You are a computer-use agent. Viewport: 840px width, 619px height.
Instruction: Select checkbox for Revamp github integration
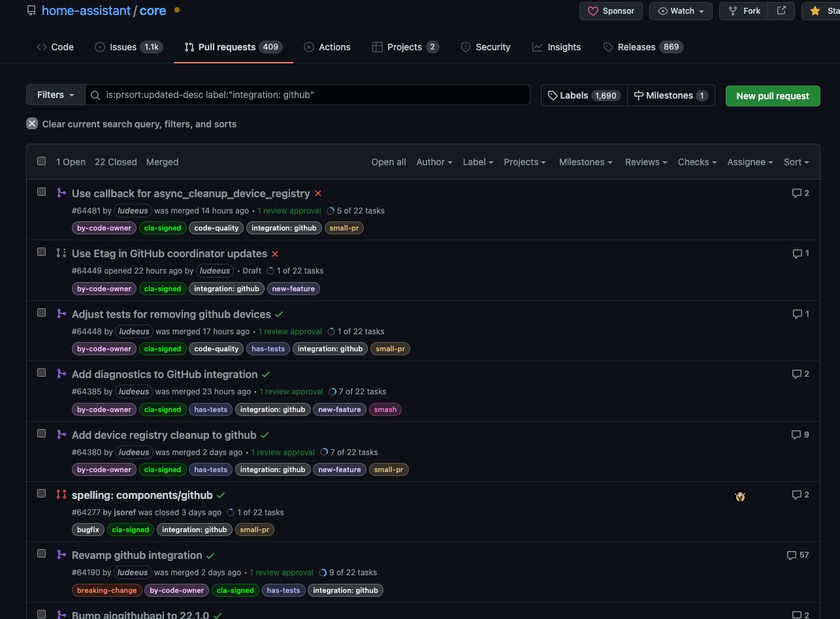42,554
